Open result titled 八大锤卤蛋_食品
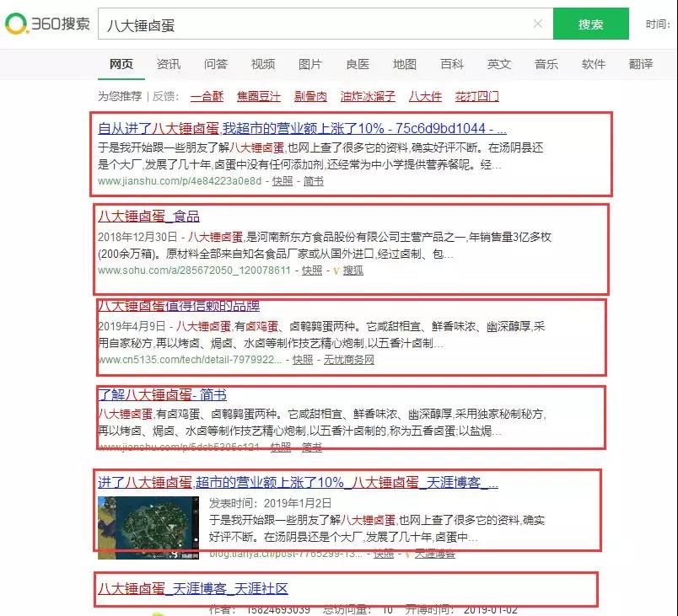Viewport: 678px width, 616px height. click(148, 216)
